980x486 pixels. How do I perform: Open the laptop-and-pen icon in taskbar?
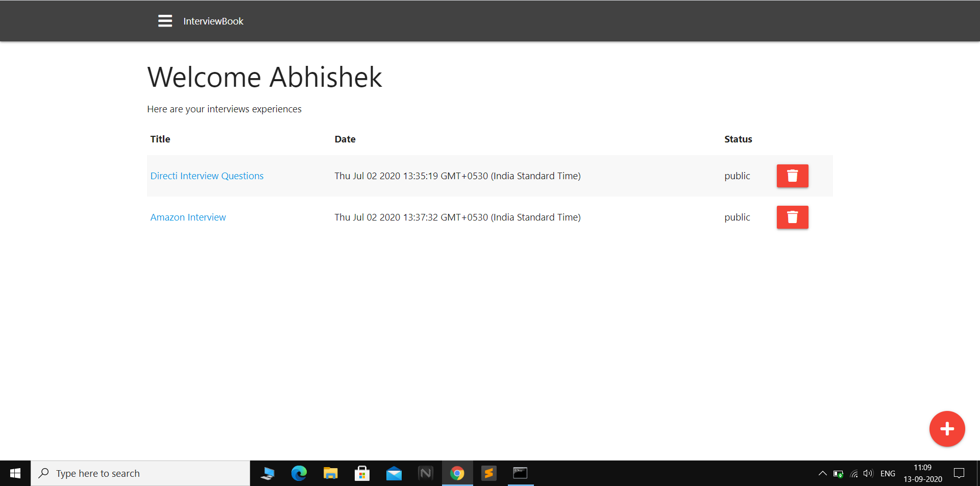click(267, 473)
